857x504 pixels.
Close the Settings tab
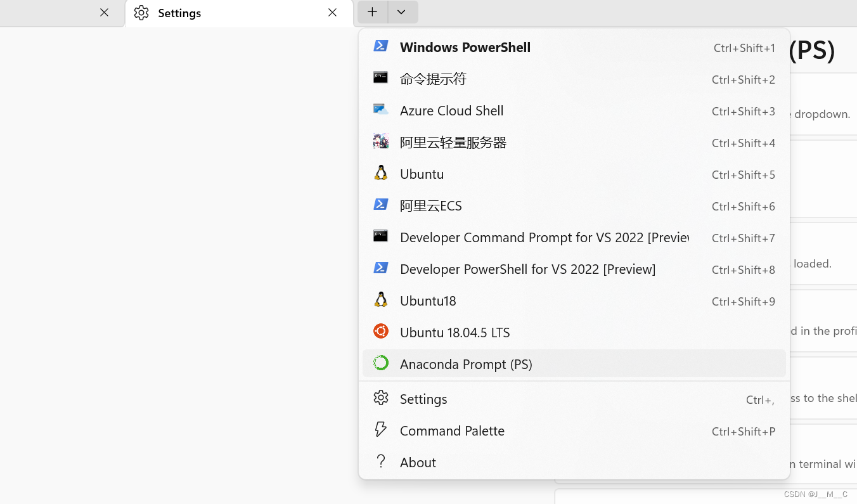point(332,13)
